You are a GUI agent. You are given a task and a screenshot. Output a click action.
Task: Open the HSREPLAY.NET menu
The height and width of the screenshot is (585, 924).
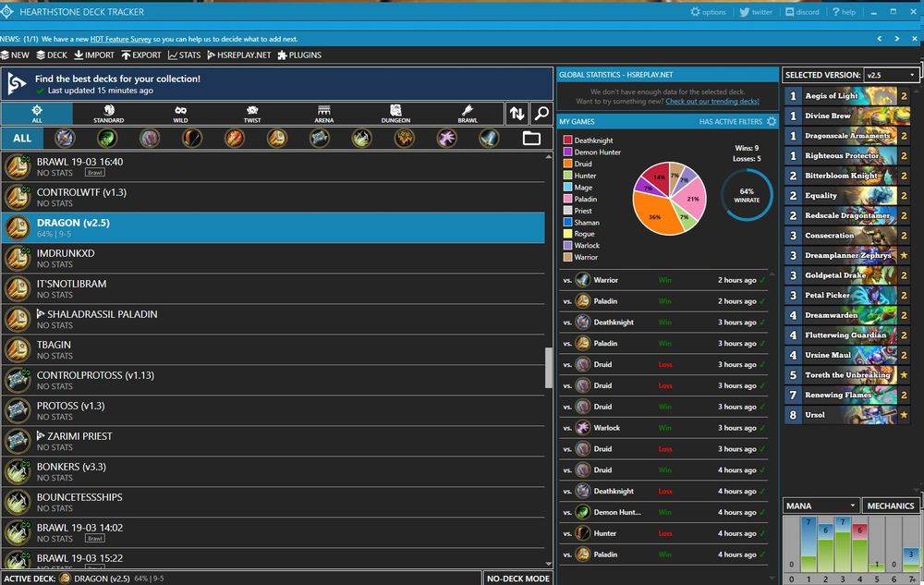tap(239, 55)
